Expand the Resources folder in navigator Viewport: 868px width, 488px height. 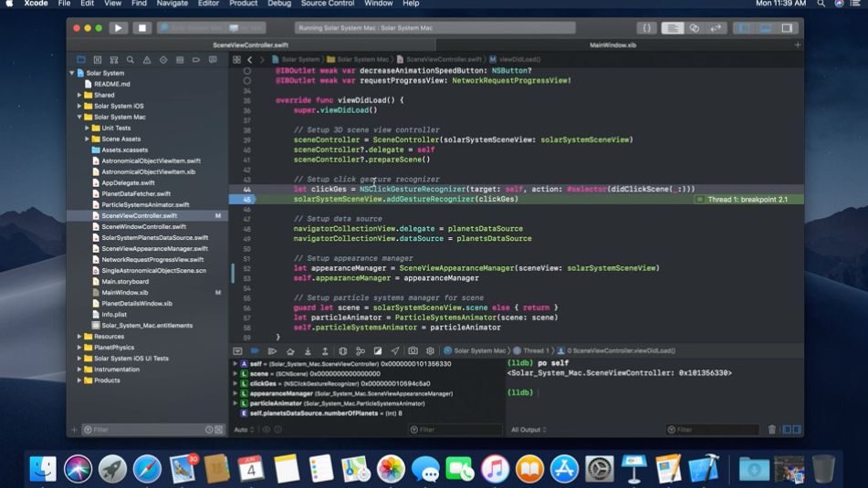pos(80,337)
